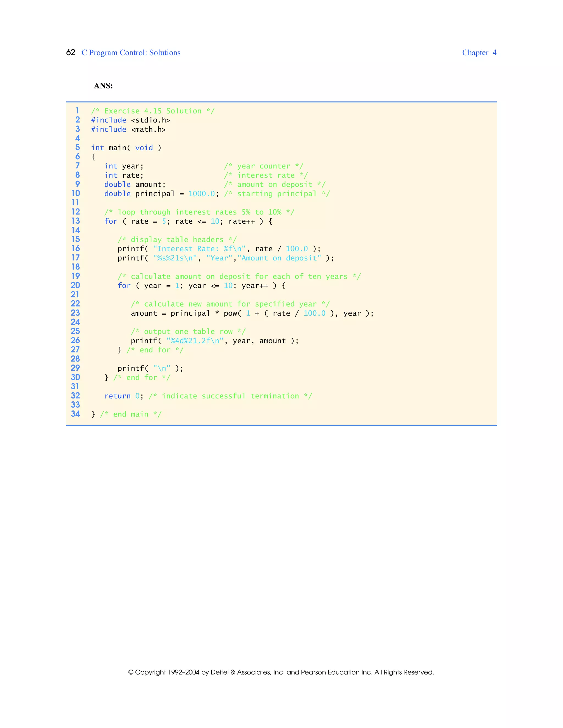Click the printf '%4d%21.2f\n' line
This screenshot has width=563, height=728.
(215, 341)
